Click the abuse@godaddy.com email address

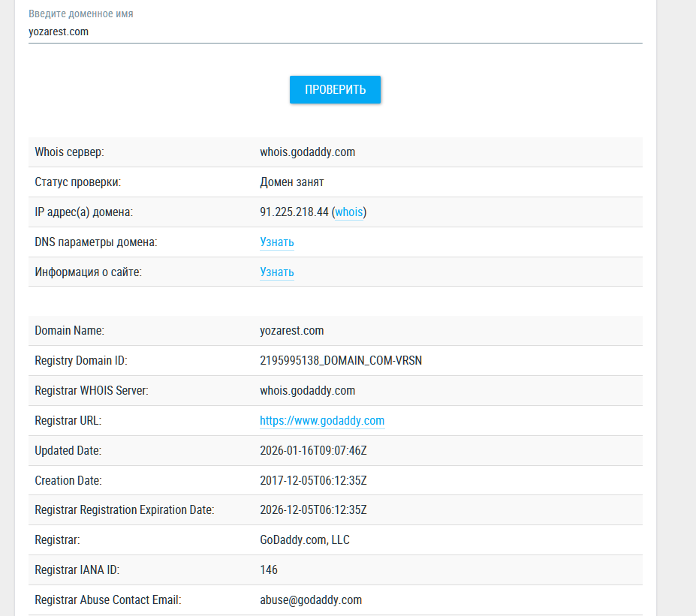[311, 600]
